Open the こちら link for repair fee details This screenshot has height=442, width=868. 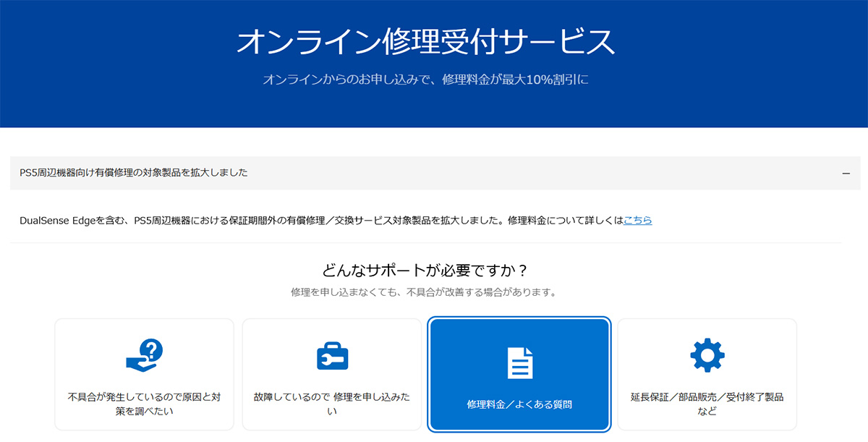pos(637,221)
